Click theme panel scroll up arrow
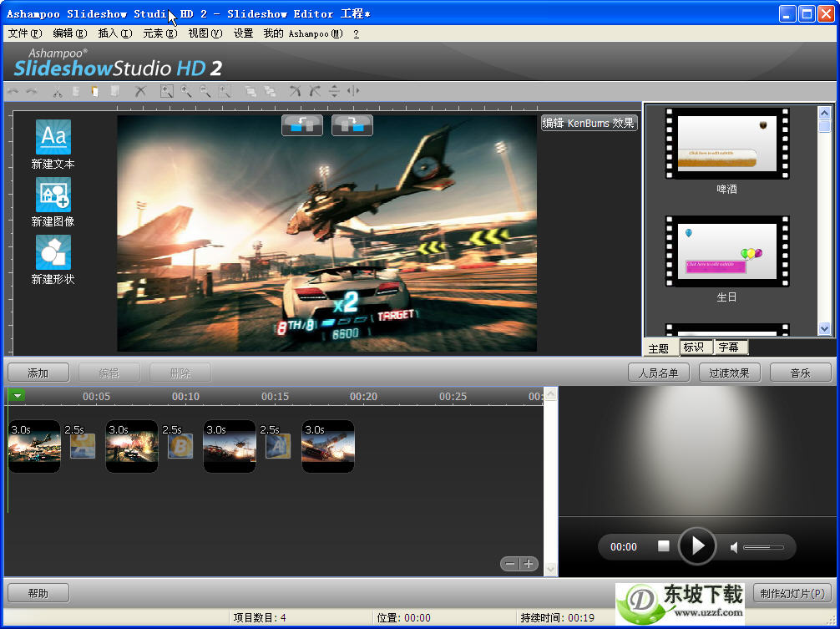This screenshot has height=629, width=840. coord(824,113)
